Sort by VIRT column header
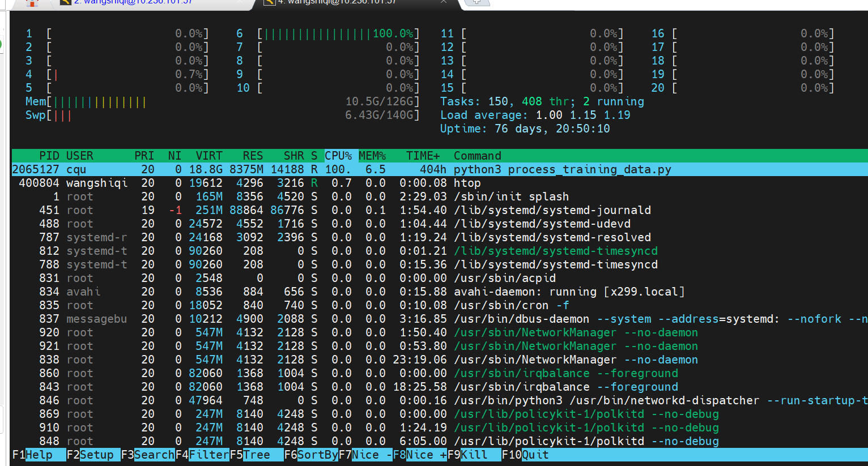Screen dimensions: 868x466 pos(209,156)
